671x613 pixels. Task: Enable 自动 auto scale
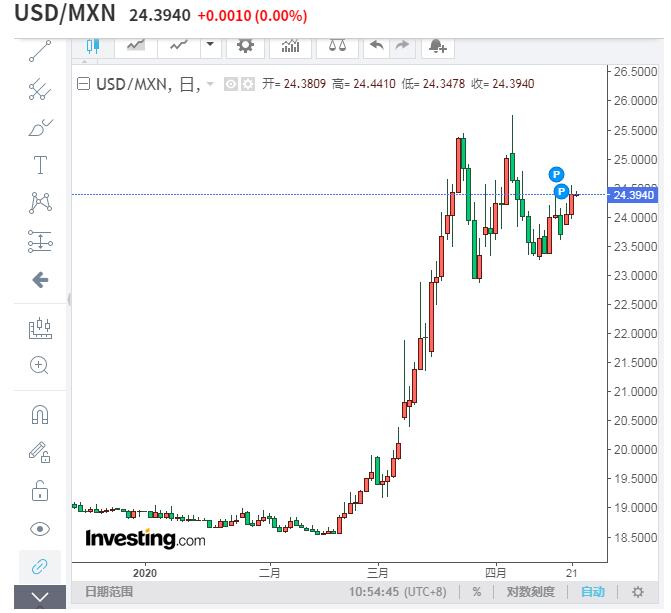click(592, 592)
